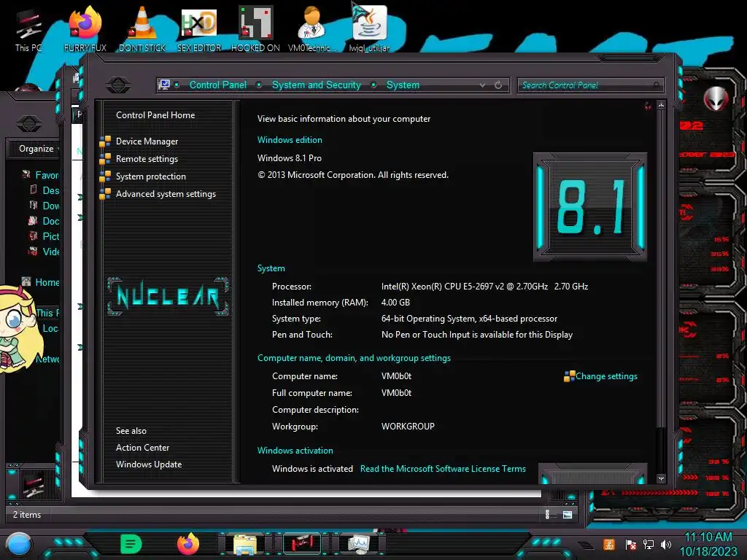Open File Explorer from the taskbar
747x560 pixels.
(x=245, y=544)
